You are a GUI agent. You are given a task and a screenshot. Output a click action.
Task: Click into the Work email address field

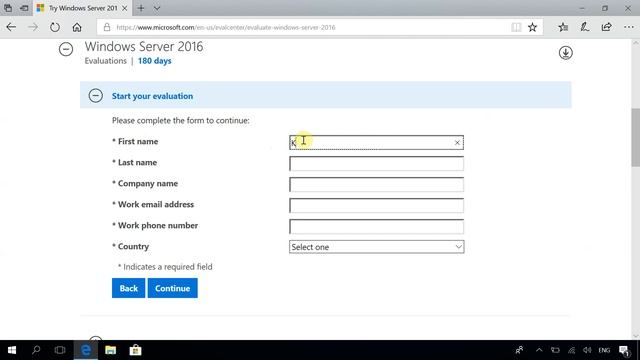376,205
